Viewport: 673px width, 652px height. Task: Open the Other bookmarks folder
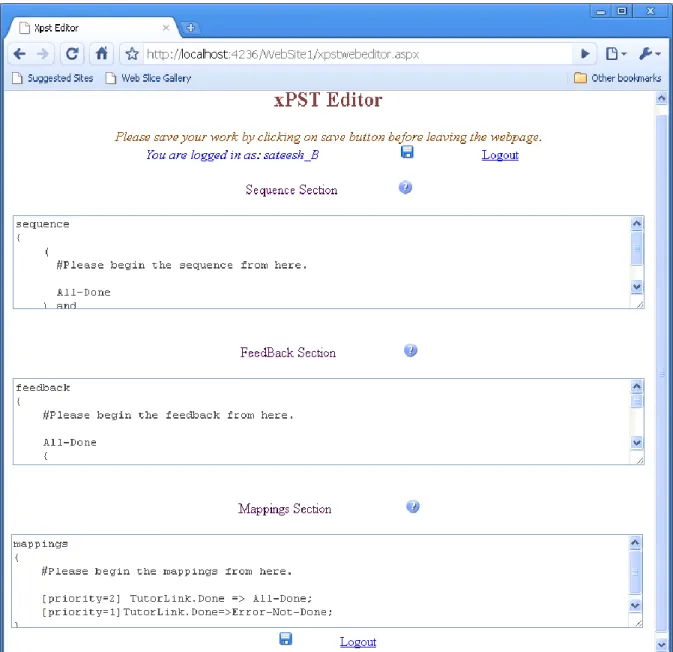click(618, 78)
